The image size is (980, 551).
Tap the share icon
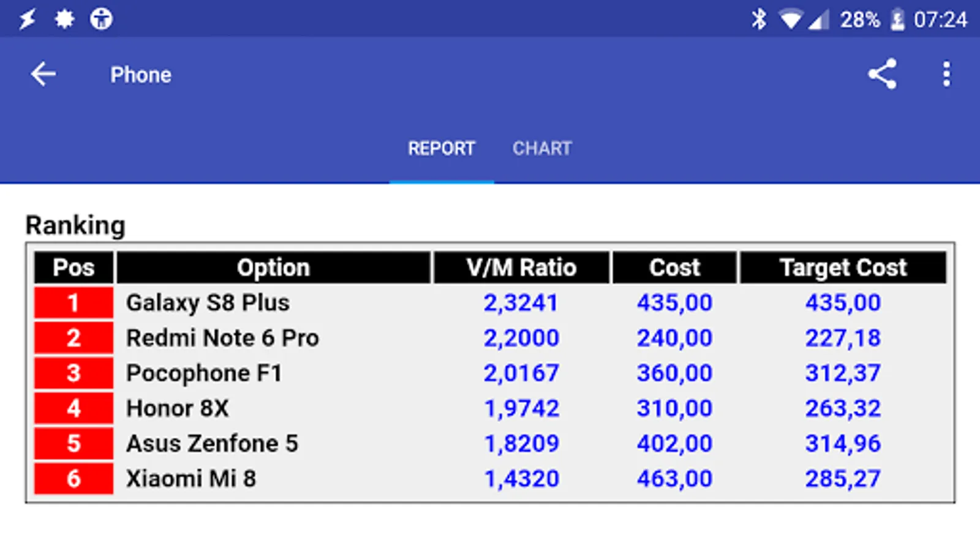tap(882, 74)
